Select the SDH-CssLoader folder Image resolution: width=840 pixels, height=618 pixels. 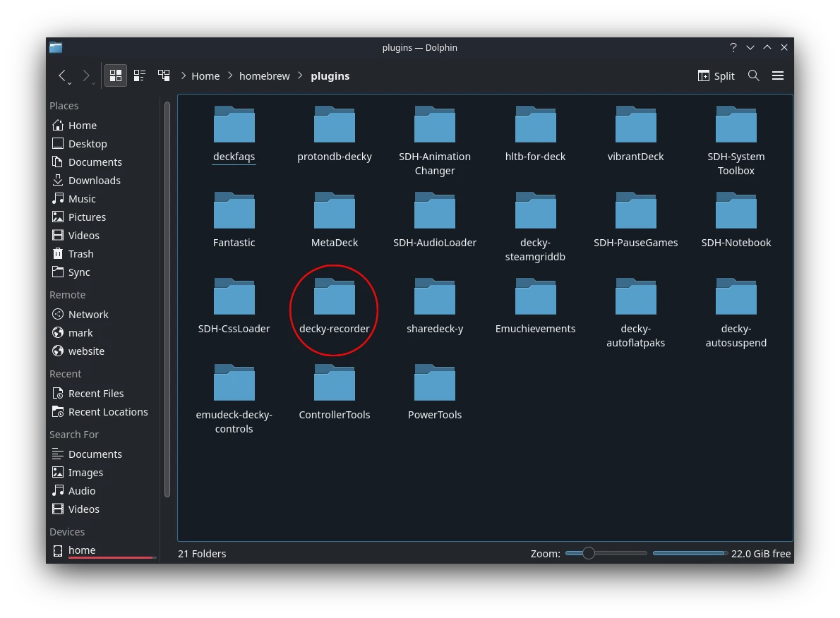(234, 305)
